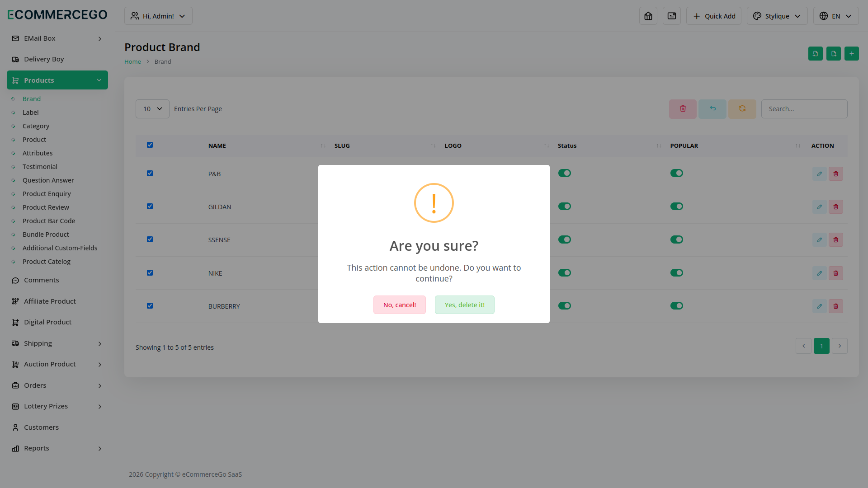Click the orange refresh button

[x=742, y=109]
